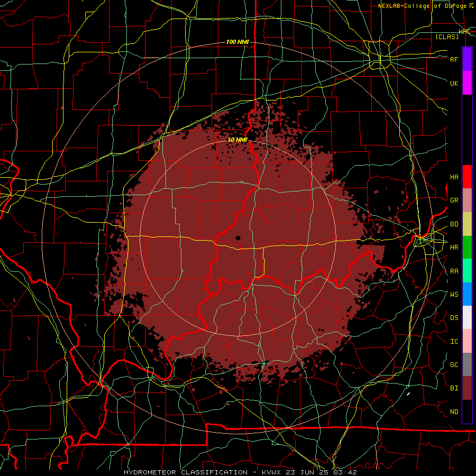Click the BD legend label
The width and height of the screenshot is (476, 476).
coord(454,224)
